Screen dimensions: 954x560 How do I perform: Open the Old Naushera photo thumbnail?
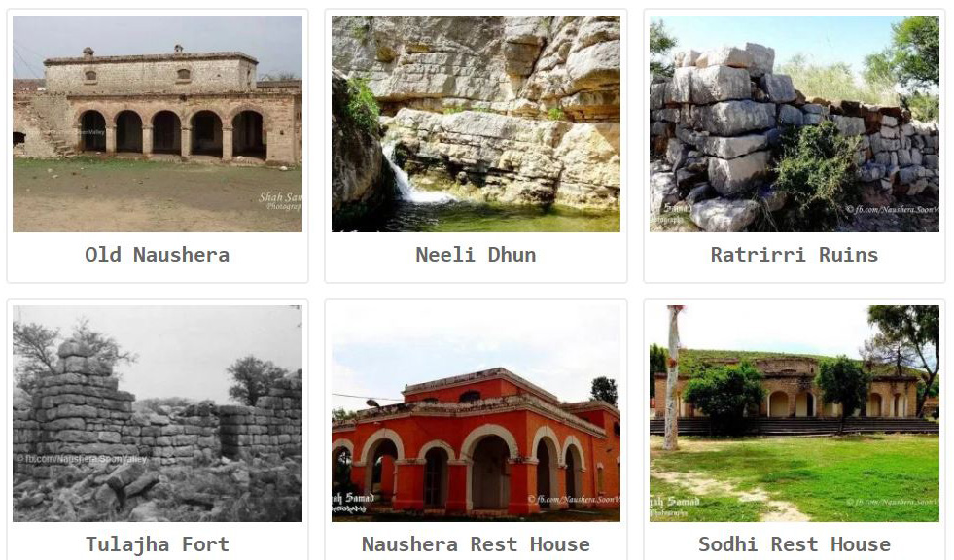coord(157,123)
